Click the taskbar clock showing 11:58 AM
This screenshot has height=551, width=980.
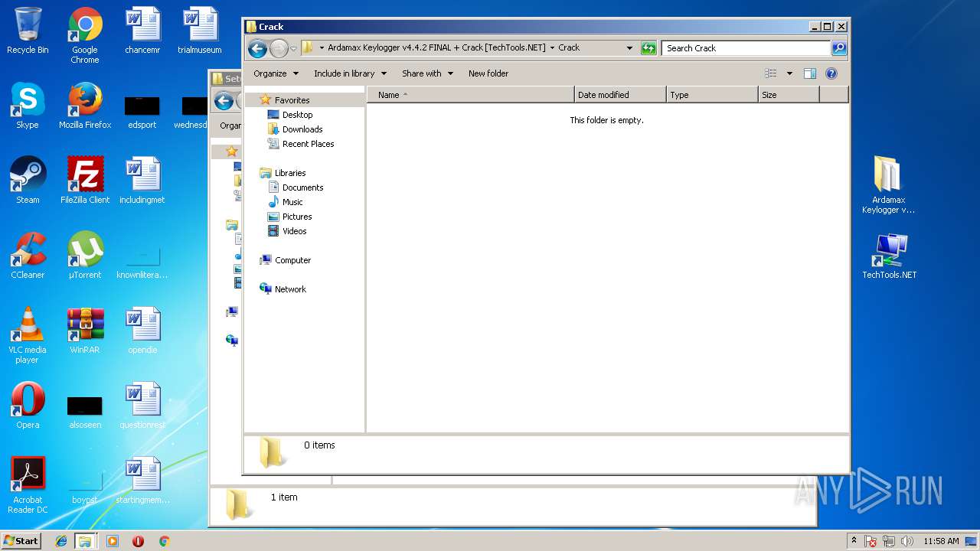click(941, 541)
